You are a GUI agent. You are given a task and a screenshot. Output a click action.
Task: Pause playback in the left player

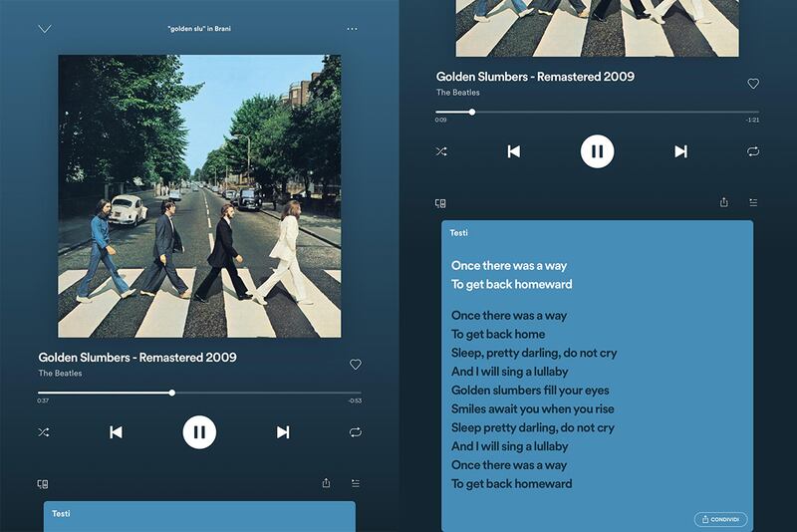pos(199,432)
